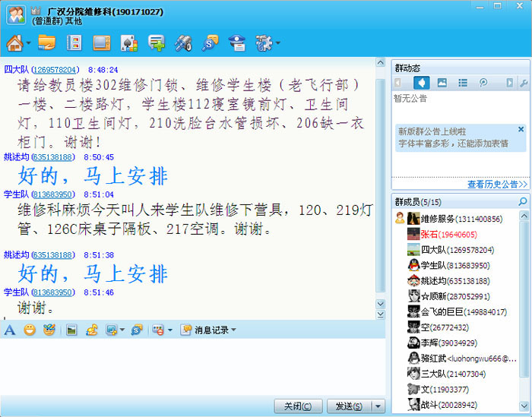Select the group photos tab icon
Screen dimensions: 532x417
click(442, 82)
